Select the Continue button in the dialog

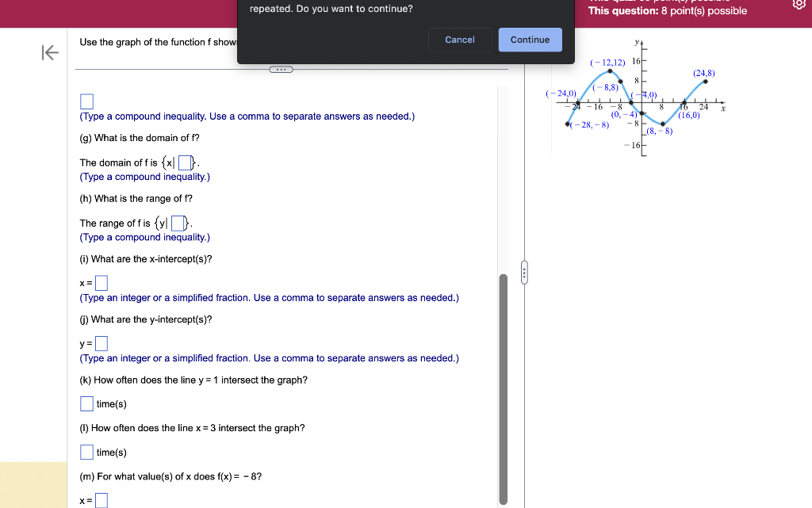tap(530, 40)
